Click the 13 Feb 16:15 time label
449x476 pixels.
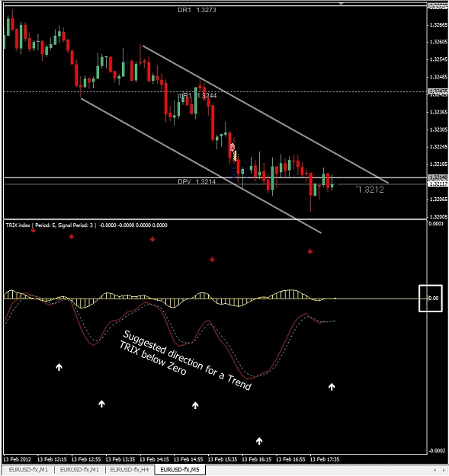[x=256, y=459]
